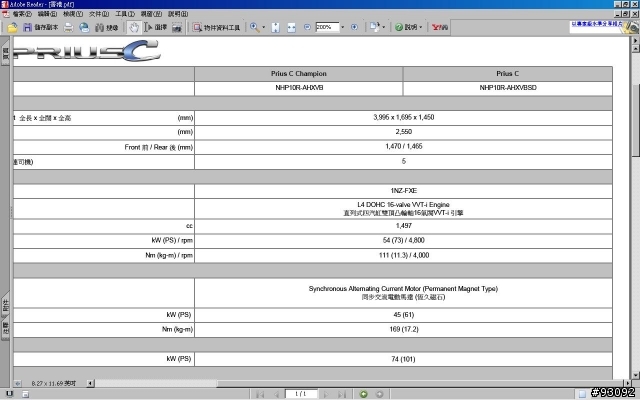Screen dimensions: 640x400
Task: Open the Comments side panel tab
Action: point(5,329)
